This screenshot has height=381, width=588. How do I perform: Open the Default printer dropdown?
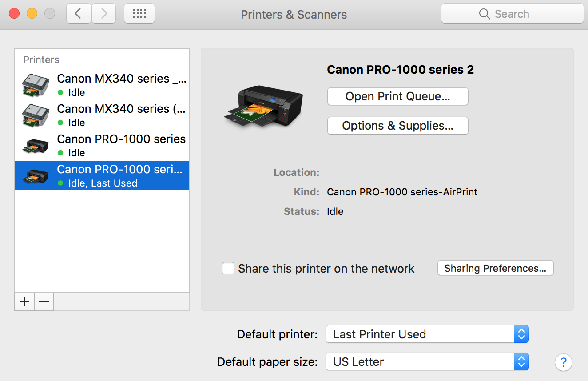pyautogui.click(x=427, y=334)
